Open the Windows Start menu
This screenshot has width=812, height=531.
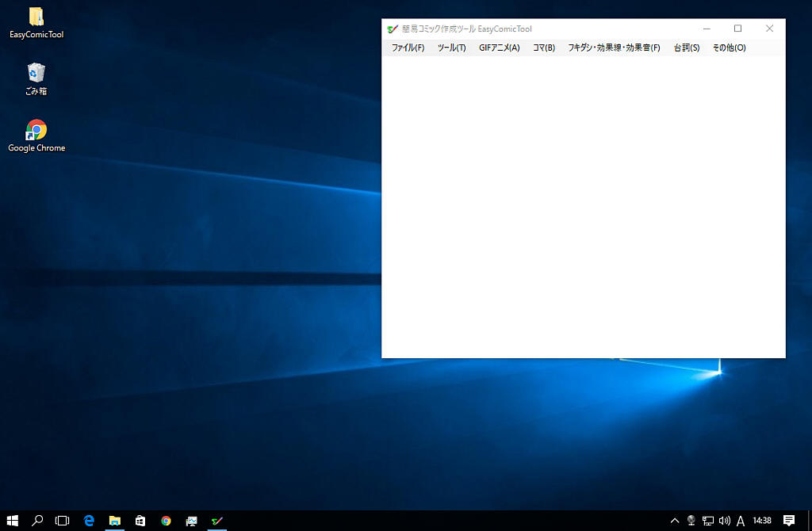coord(13,521)
